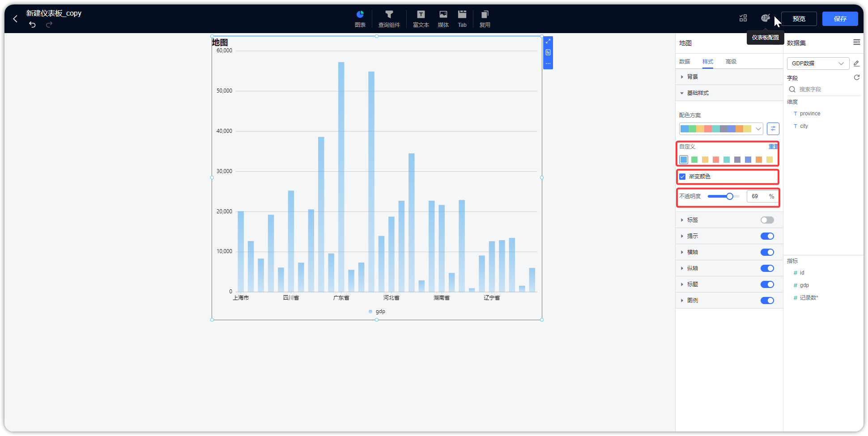Adjust the 不透明度 opacity slider handle
Image resolution: width=868 pixels, height=436 pixels.
(x=730, y=196)
